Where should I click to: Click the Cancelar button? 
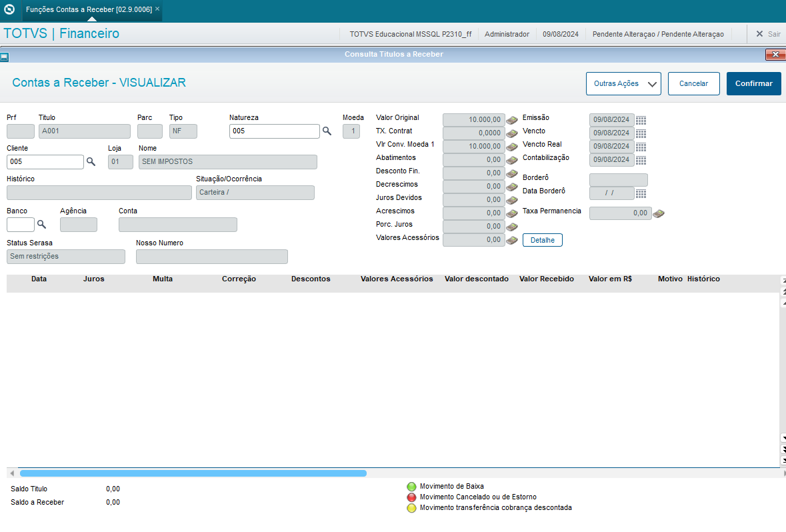(693, 84)
